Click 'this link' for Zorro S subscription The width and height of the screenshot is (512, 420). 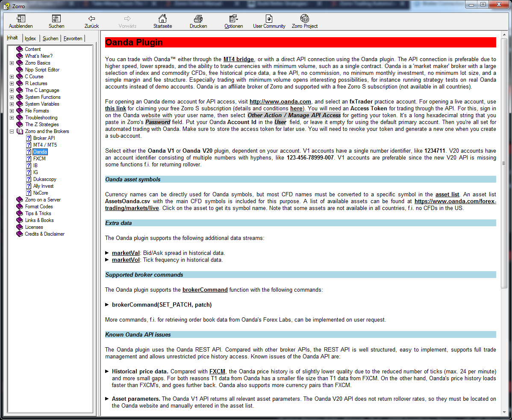115,109
